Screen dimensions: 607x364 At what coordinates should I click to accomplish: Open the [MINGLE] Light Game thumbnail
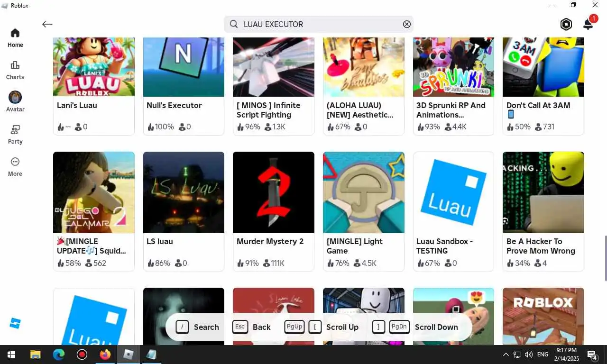click(364, 192)
